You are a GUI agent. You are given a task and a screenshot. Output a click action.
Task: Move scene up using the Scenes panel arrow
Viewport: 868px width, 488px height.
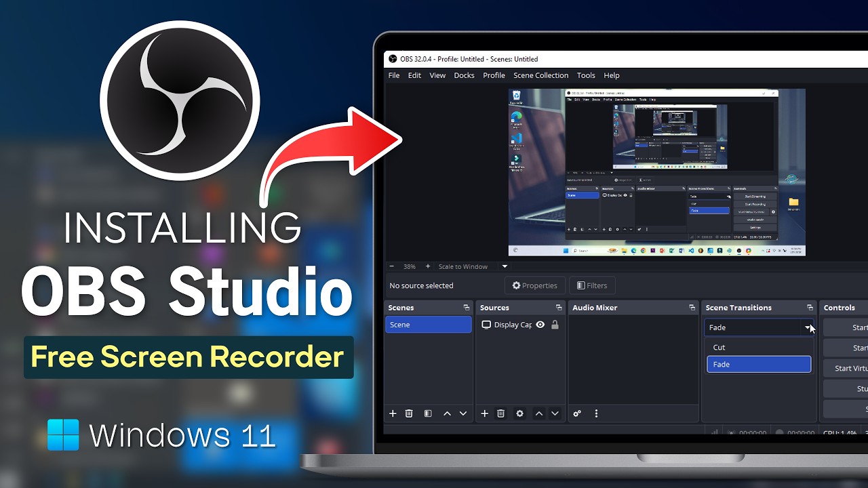pos(447,413)
